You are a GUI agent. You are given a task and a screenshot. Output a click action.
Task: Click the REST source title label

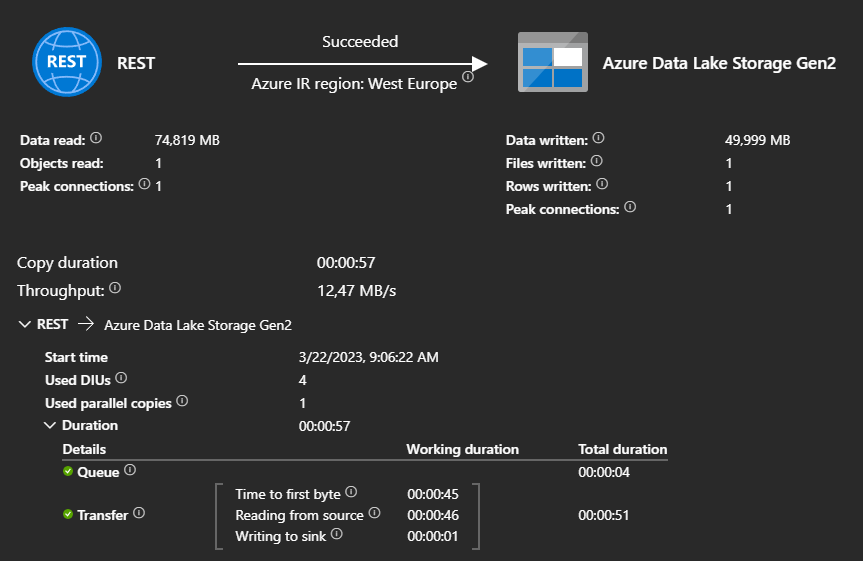coord(136,63)
